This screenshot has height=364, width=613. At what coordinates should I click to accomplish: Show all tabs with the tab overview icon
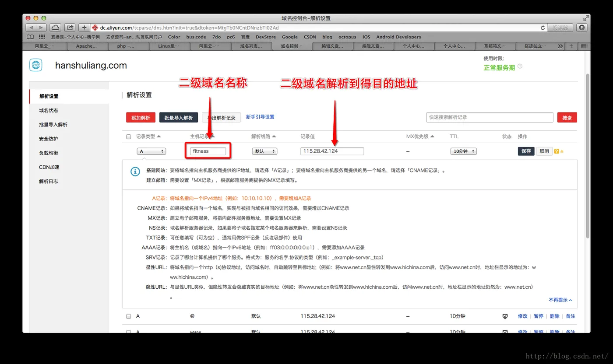point(583,46)
